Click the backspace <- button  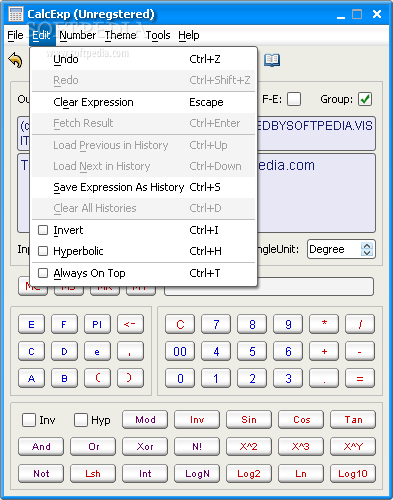point(130,324)
